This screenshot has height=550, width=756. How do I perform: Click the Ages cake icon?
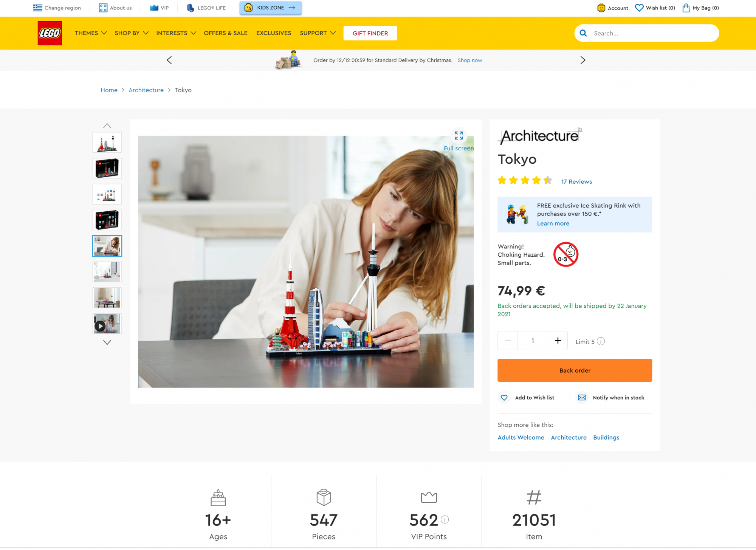pyautogui.click(x=218, y=497)
